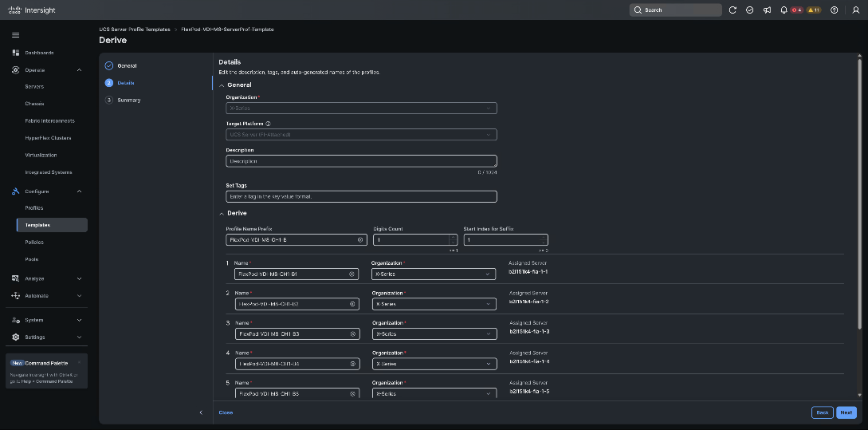Viewport: 868px width, 430px height.
Task: Collapse the Operate sidebar section
Action: (x=79, y=70)
